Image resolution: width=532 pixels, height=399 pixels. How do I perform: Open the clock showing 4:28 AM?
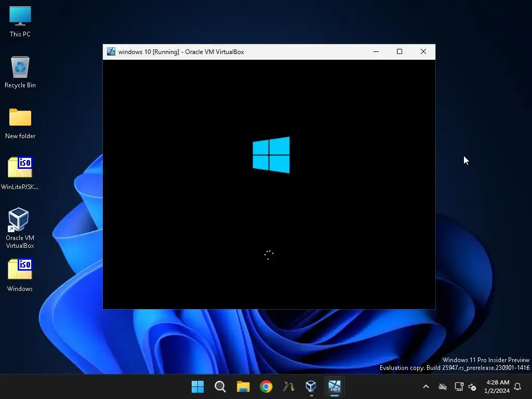pyautogui.click(x=497, y=387)
